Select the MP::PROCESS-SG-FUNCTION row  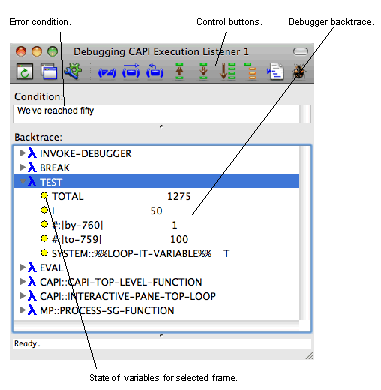point(156,310)
